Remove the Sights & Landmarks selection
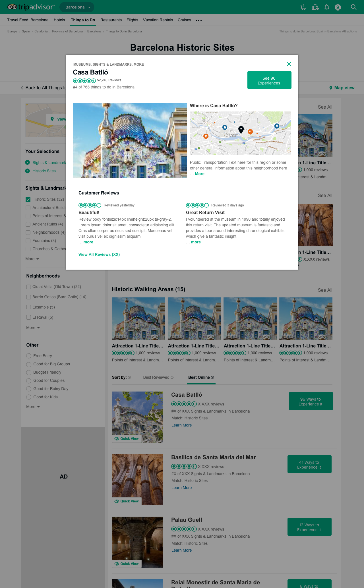Viewport: 364px width, 588px height. point(28,162)
